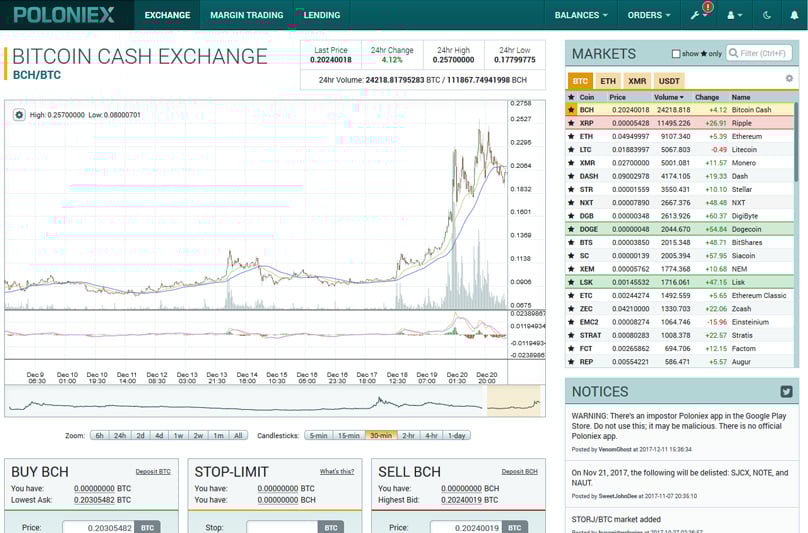This screenshot has height=533, width=808.
Task: Switch to the XMR markets tab
Action: [637, 81]
